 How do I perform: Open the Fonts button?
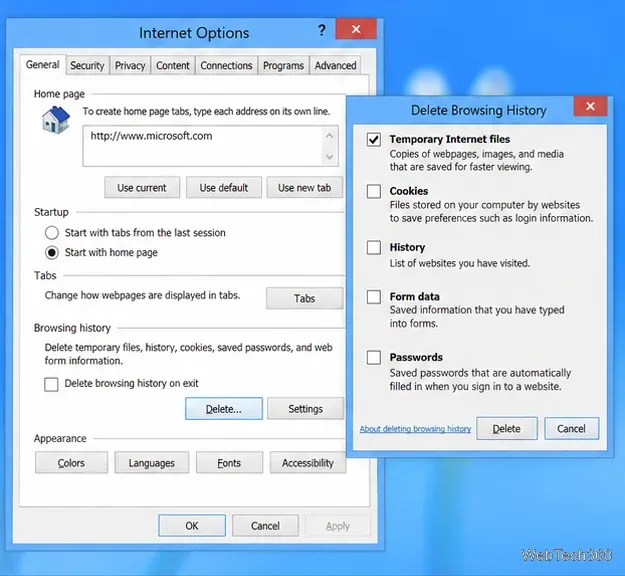tap(229, 463)
